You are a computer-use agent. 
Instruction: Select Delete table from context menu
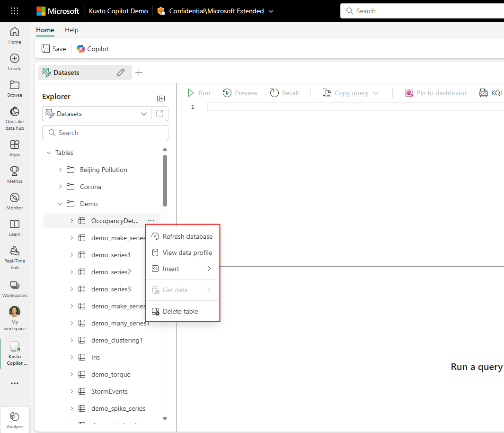tap(180, 311)
